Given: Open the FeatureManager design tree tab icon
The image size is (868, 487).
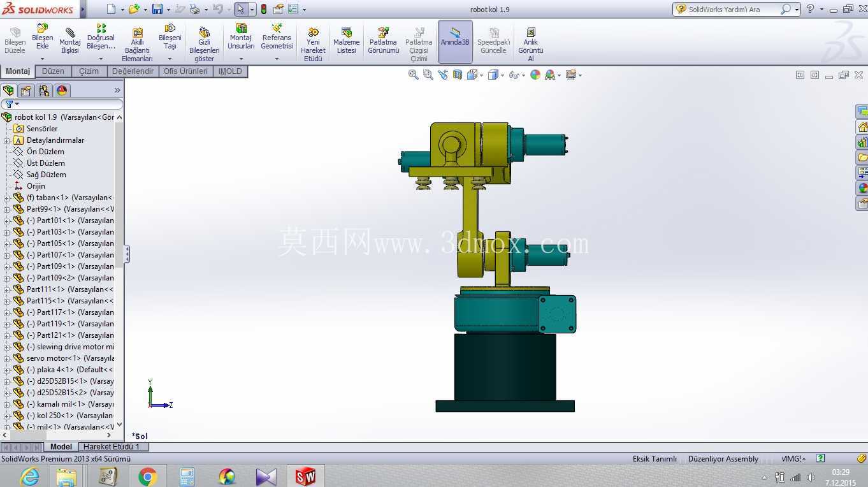Looking at the screenshot, I should tap(8, 91).
